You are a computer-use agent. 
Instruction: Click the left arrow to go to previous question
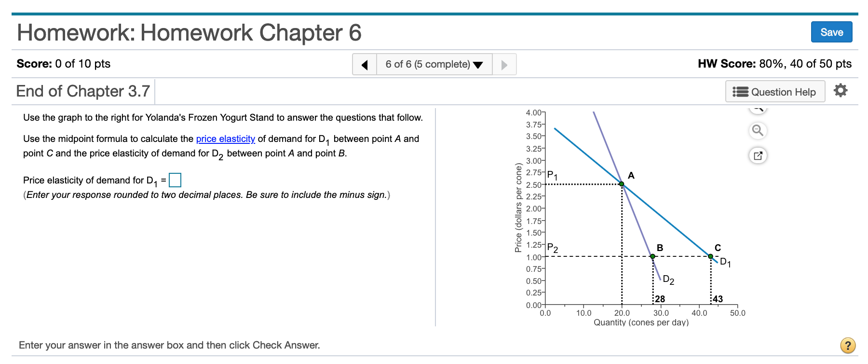tap(365, 64)
